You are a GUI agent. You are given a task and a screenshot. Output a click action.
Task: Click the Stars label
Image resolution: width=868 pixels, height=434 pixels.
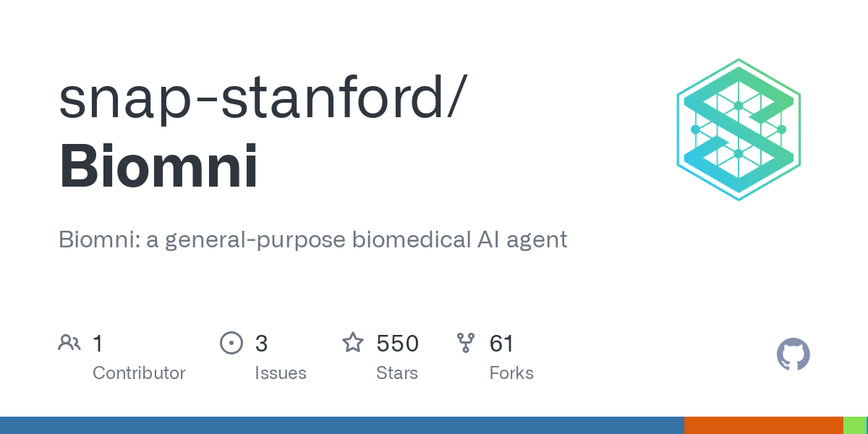(x=397, y=373)
